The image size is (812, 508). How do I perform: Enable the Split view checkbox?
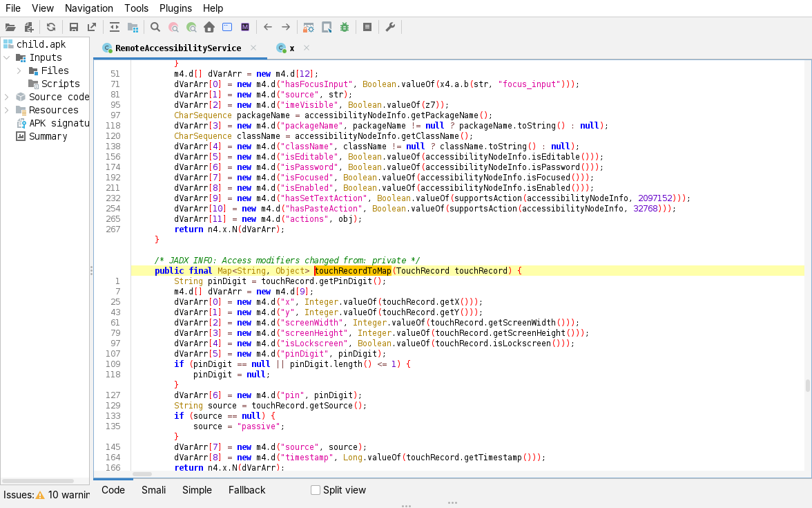point(316,490)
